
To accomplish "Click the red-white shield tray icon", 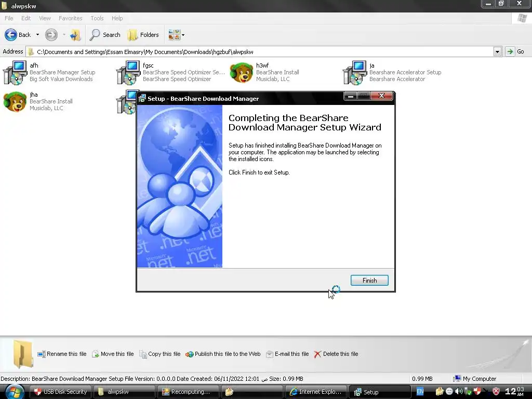I will click(x=477, y=392).
